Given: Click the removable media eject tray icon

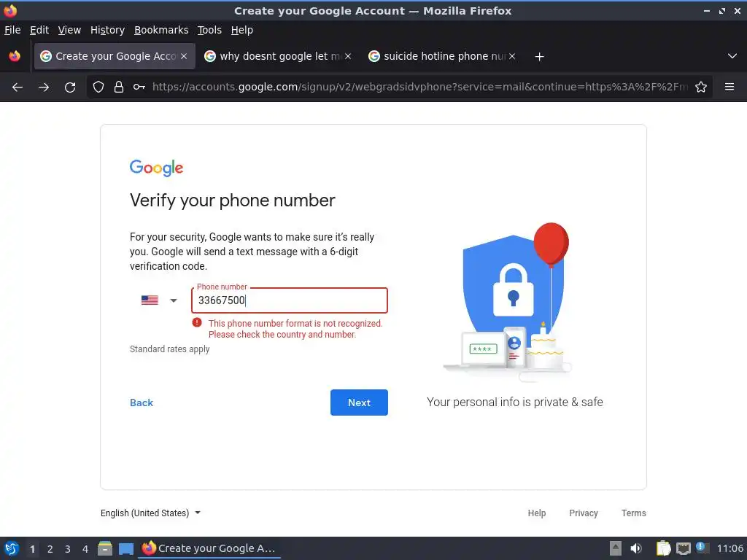Looking at the screenshot, I should tap(616, 548).
